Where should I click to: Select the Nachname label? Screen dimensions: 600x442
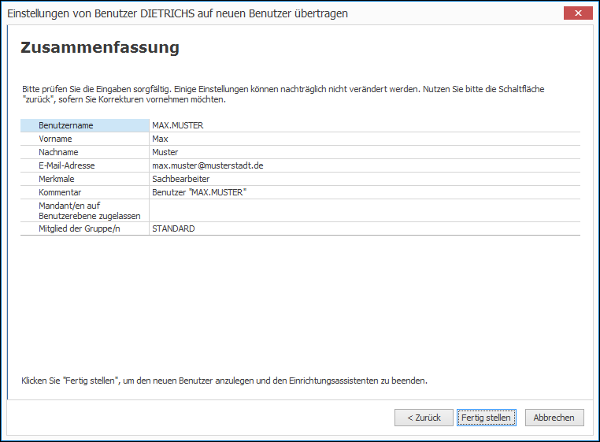pyautogui.click(x=58, y=152)
